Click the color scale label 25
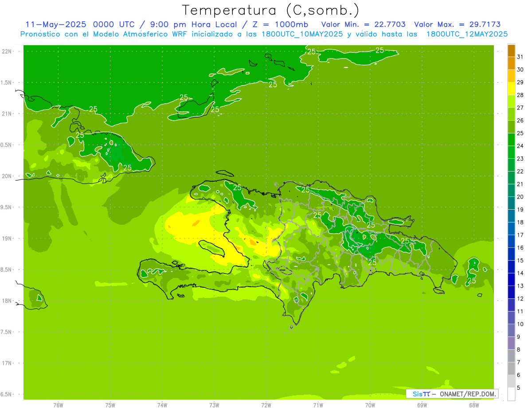 coord(520,133)
